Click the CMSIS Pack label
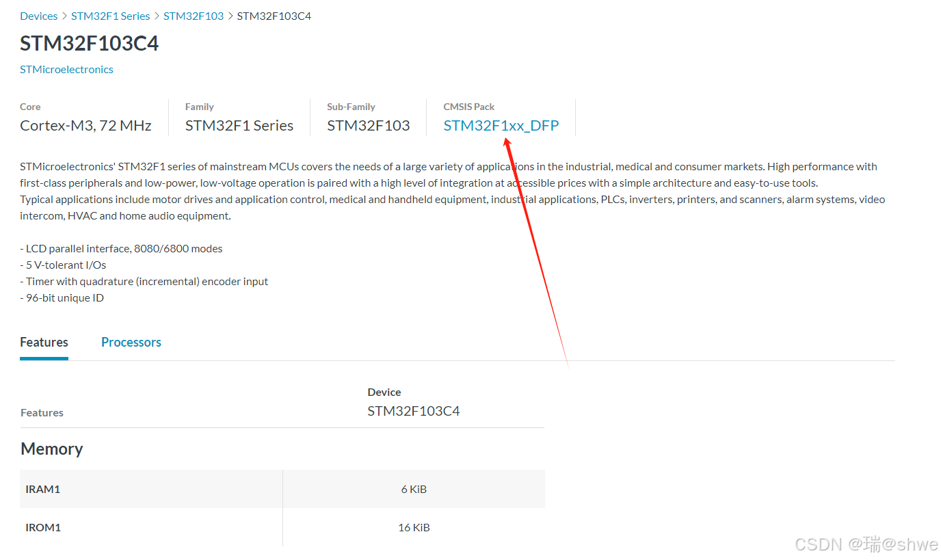Image resolution: width=941 pixels, height=560 pixels. coord(469,107)
